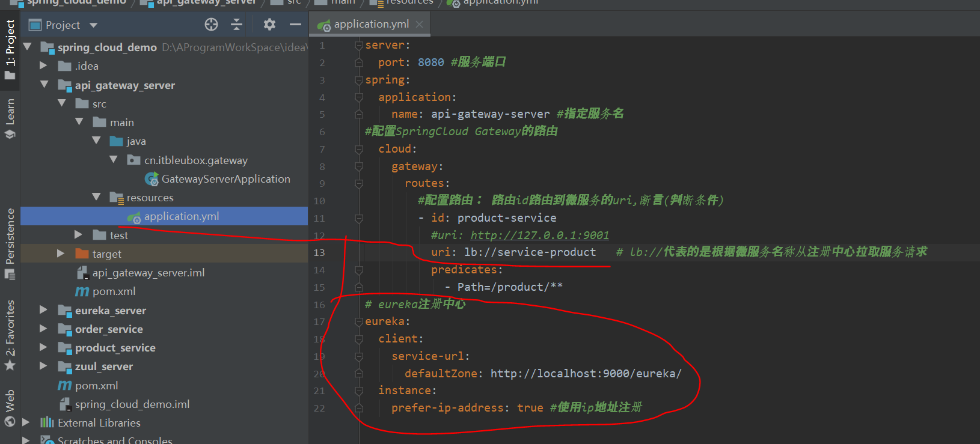Expand External Libraries node arrow
The height and width of the screenshot is (444, 980).
[26, 422]
